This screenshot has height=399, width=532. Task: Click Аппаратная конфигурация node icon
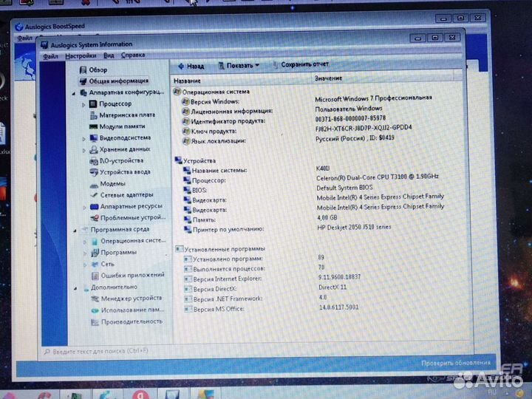(x=83, y=92)
